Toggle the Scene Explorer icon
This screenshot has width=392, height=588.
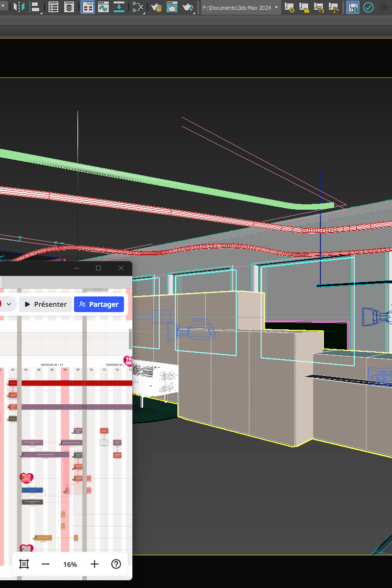(x=53, y=7)
